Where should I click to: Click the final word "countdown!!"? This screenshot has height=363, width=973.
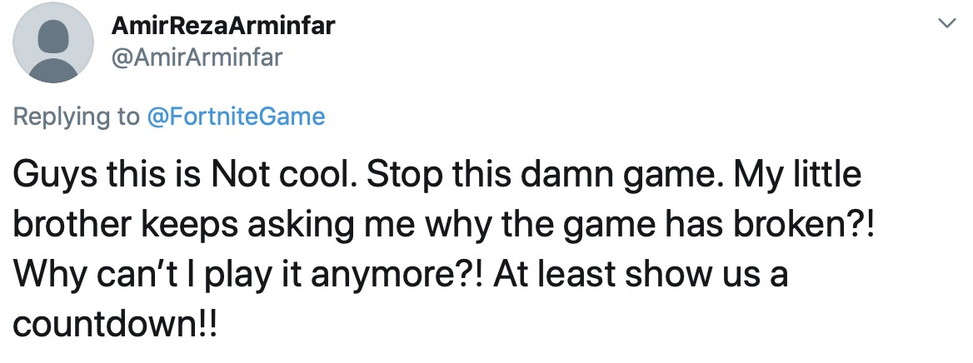click(x=116, y=324)
